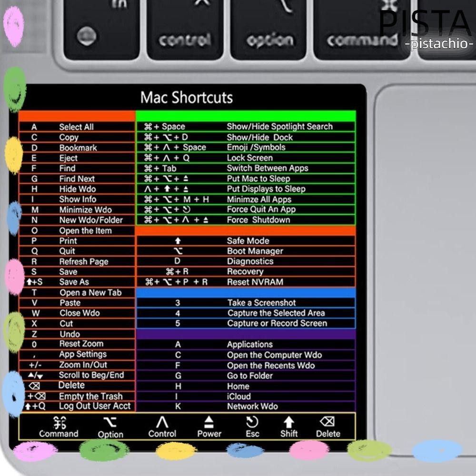Screen dimensions: 476x476
Task: Click the 'Show/Hide Dock' row
Action: [246, 137]
